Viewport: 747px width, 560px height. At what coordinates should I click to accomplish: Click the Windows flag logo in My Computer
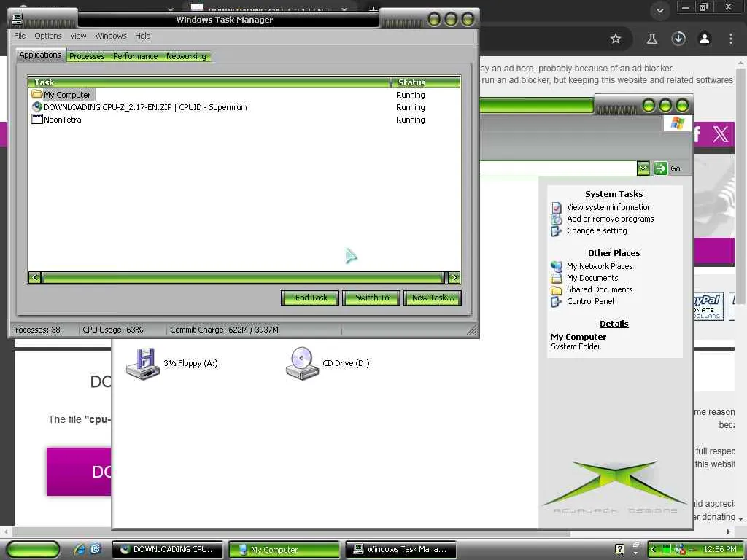click(x=677, y=122)
